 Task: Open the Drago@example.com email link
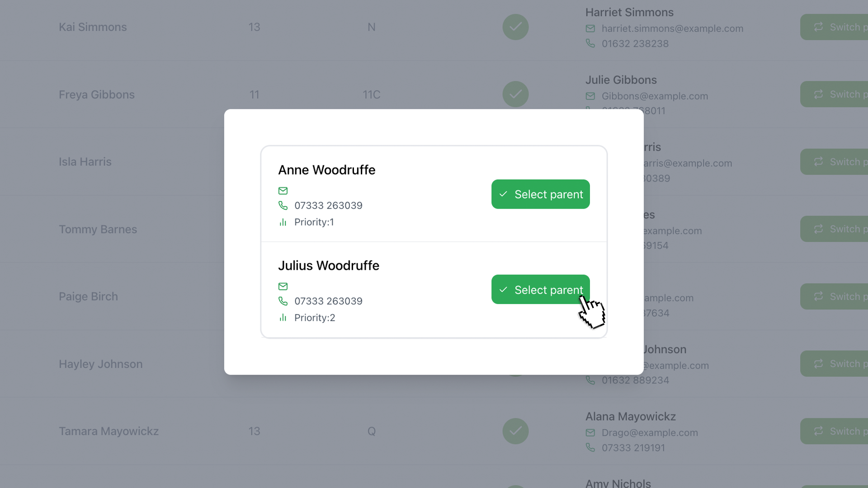coord(650,433)
